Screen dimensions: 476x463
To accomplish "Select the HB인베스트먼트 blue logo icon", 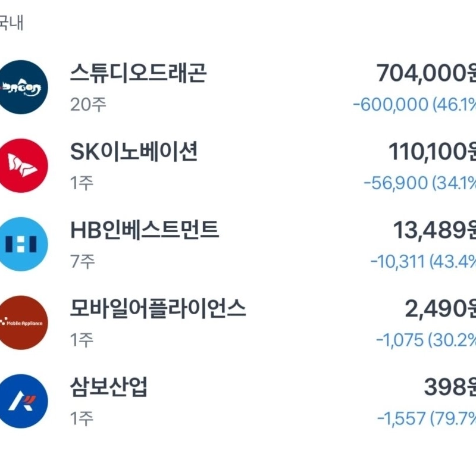I will (21, 244).
